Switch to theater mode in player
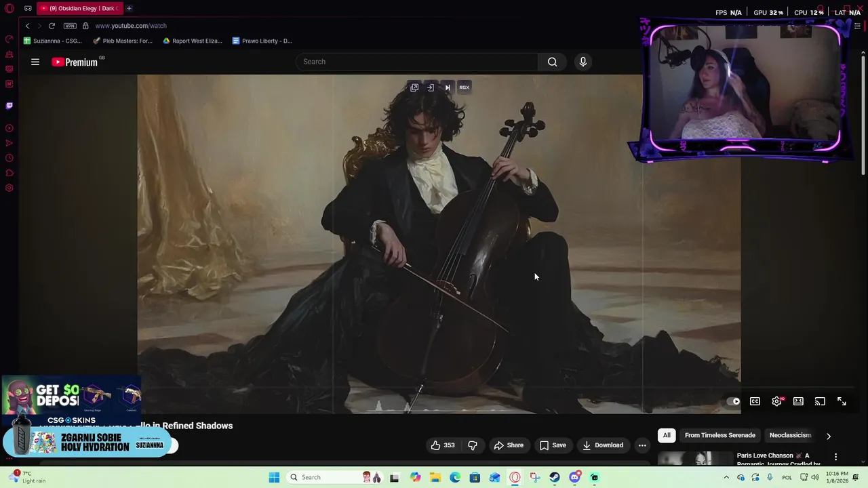Viewport: 868px width, 488px height. click(798, 401)
